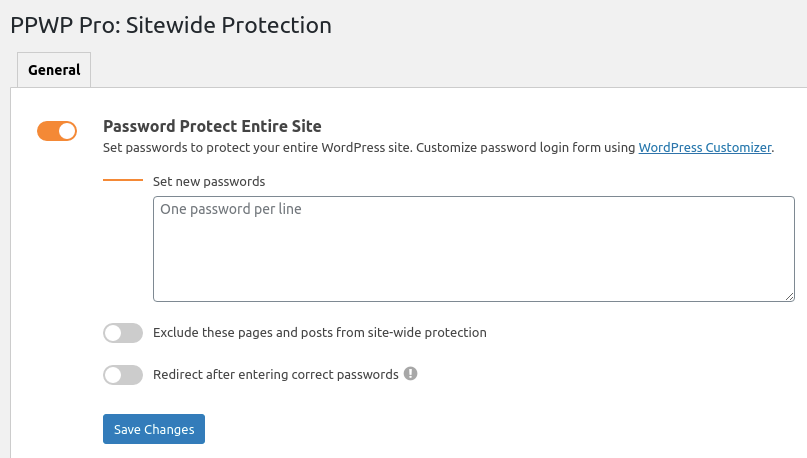Click the orange line beside 'Set new passwords'

[x=123, y=181]
